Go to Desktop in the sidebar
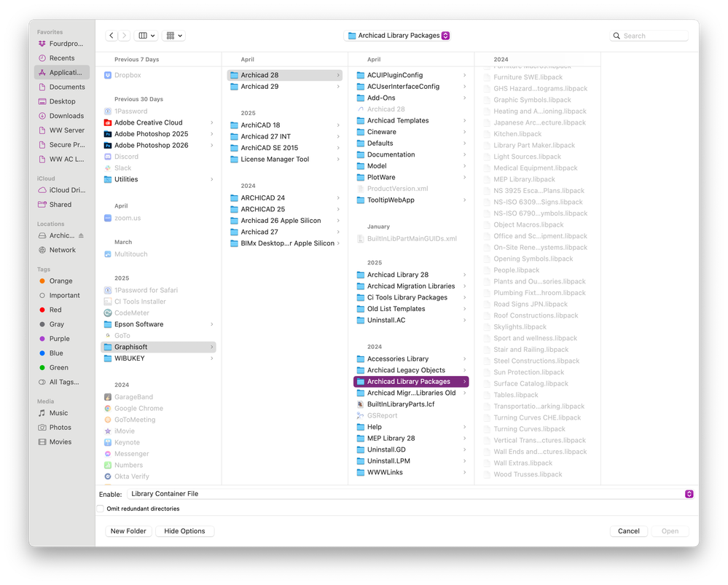 pyautogui.click(x=62, y=101)
